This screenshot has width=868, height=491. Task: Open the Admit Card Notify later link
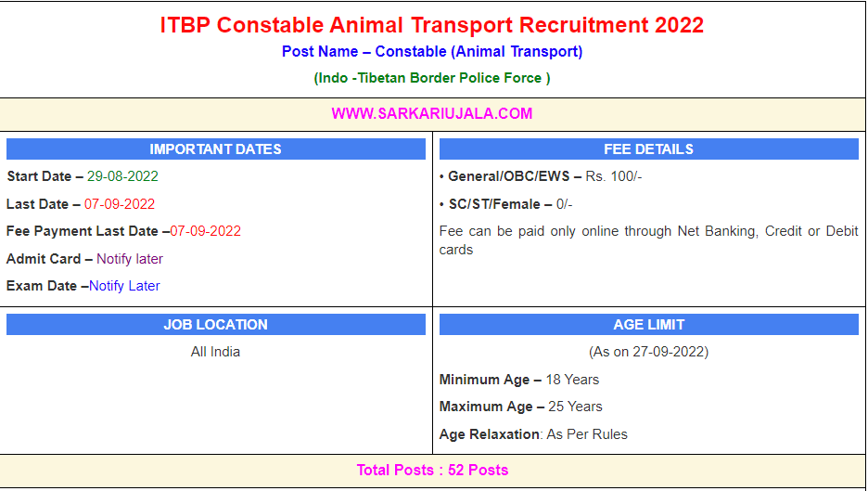click(x=130, y=259)
